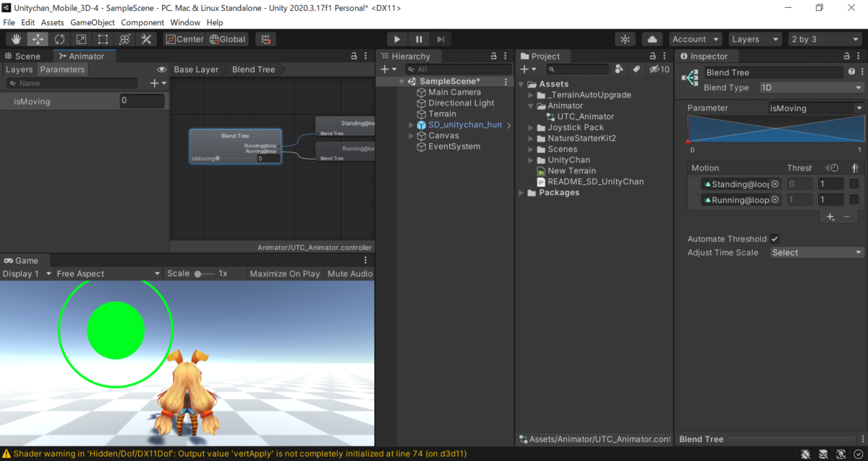Open the cloud services icon
The height and width of the screenshot is (461, 868).
coord(652,39)
